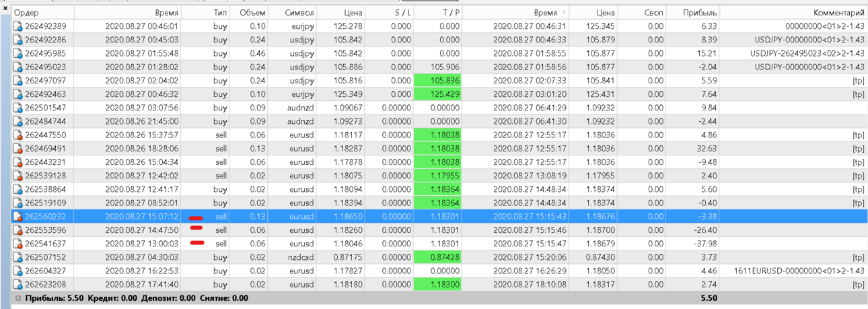Select order number 262492389
This screenshot has height=309, width=868.
(46, 26)
